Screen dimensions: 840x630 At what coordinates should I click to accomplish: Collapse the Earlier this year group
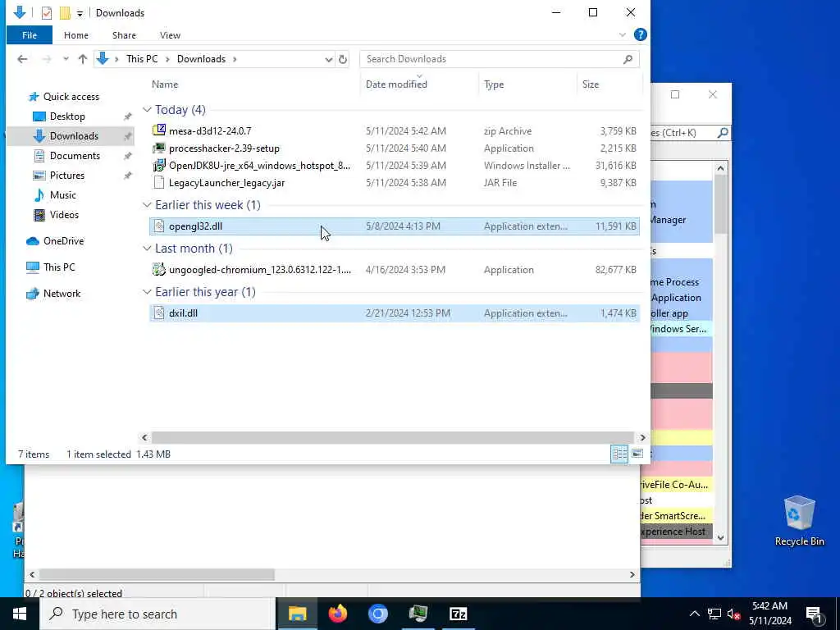pos(147,291)
